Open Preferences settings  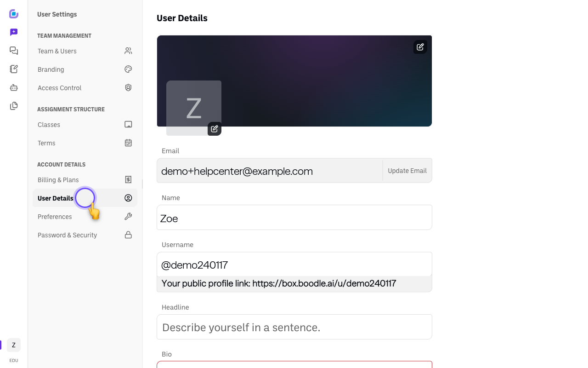(x=85, y=217)
